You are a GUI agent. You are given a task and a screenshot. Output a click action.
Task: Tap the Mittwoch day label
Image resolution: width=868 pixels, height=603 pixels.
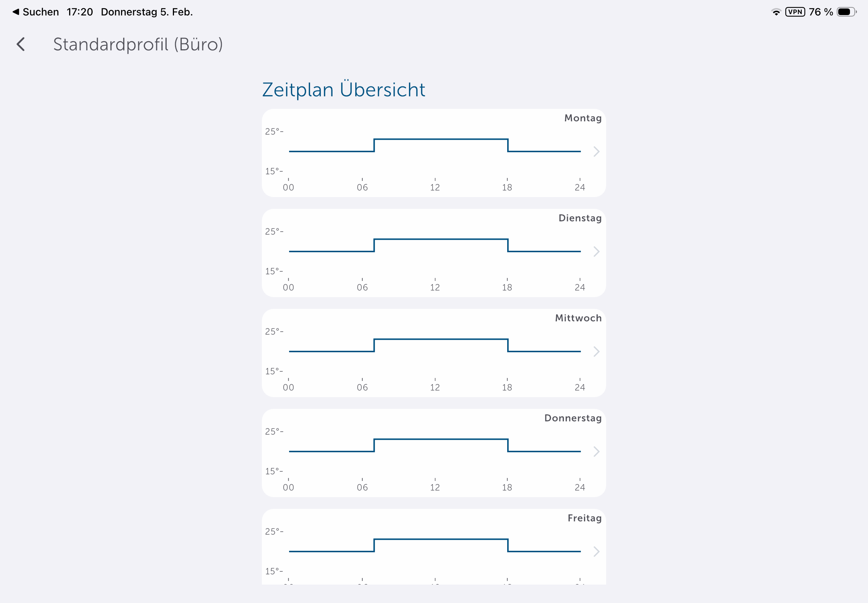coord(578,318)
